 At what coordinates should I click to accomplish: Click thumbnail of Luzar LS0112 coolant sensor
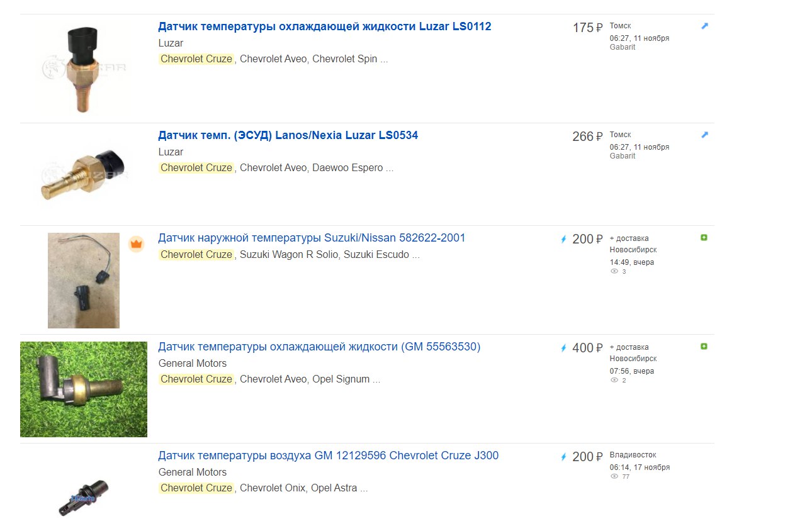[x=84, y=69]
